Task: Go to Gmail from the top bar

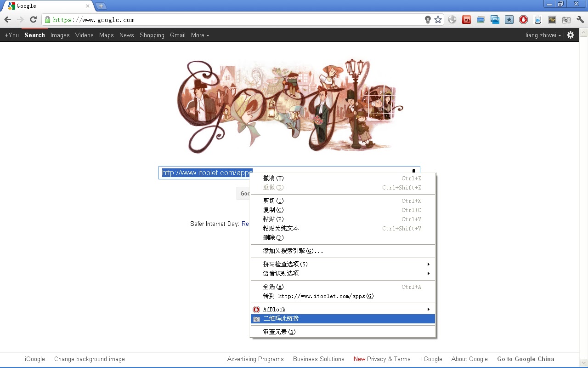Action: click(x=178, y=35)
